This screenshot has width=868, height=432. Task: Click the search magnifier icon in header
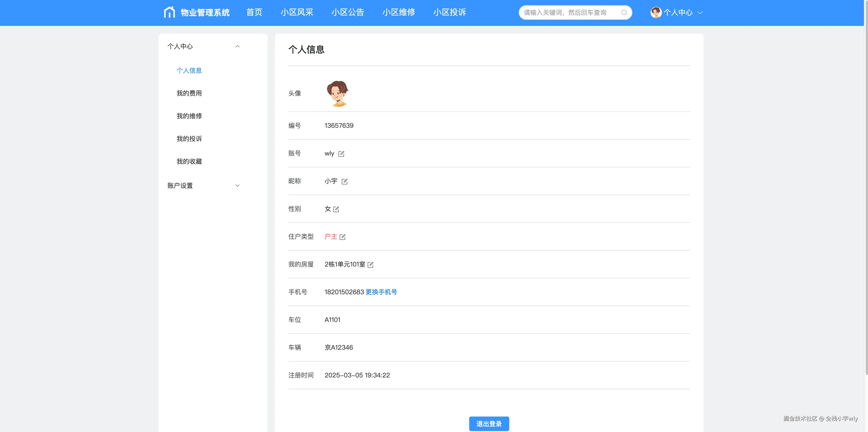(x=624, y=13)
